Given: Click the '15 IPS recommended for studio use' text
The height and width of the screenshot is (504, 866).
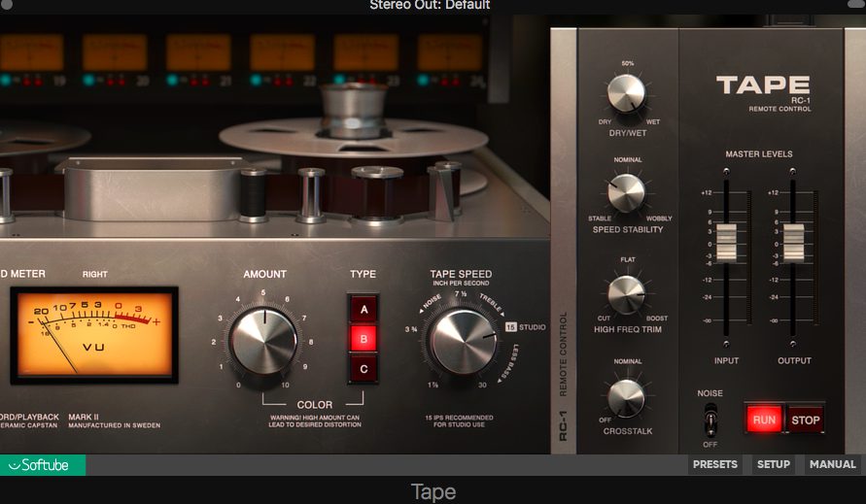Looking at the screenshot, I should 459,420.
